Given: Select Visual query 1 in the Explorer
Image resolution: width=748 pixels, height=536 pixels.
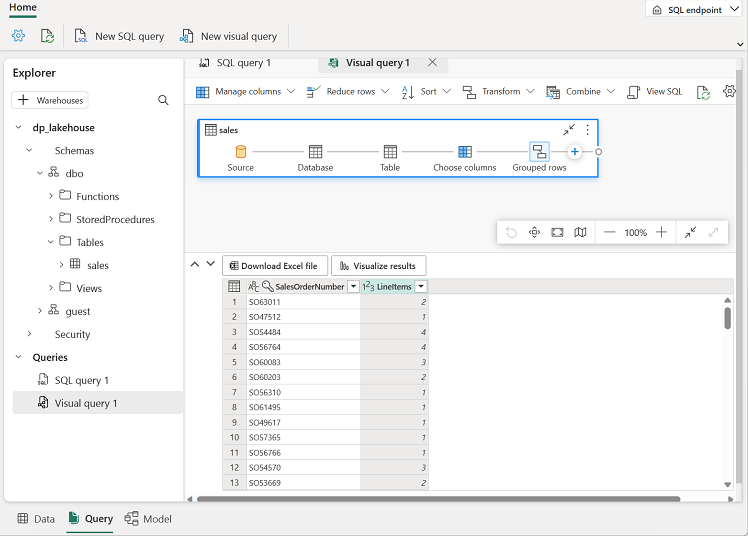Looking at the screenshot, I should [98, 403].
